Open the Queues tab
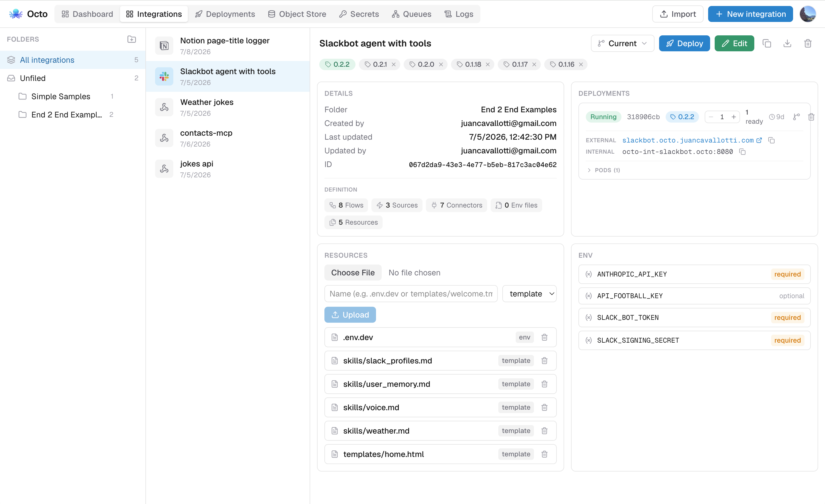This screenshot has width=825, height=504. 411,14
